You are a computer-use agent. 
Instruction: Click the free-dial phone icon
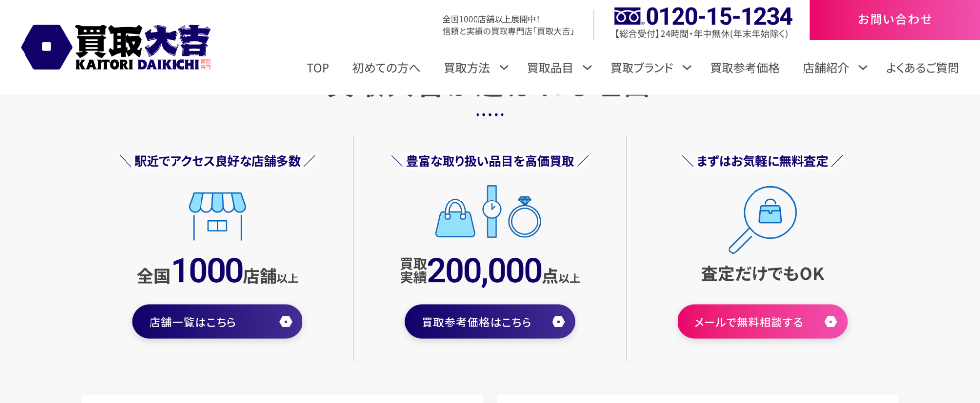pos(628,17)
